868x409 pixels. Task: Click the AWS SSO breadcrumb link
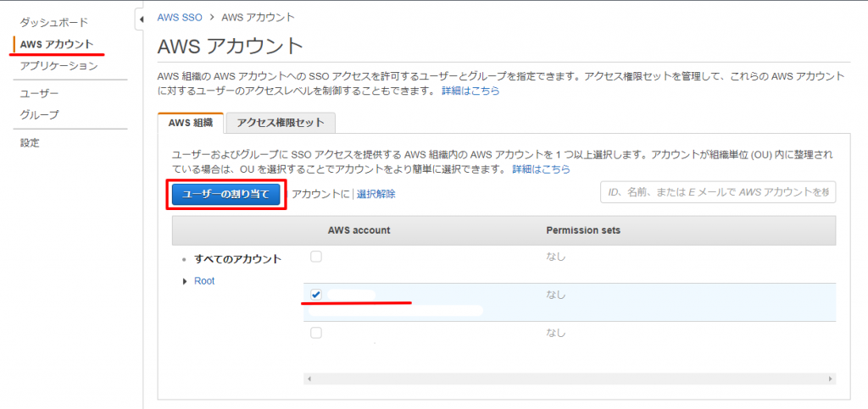click(x=180, y=17)
